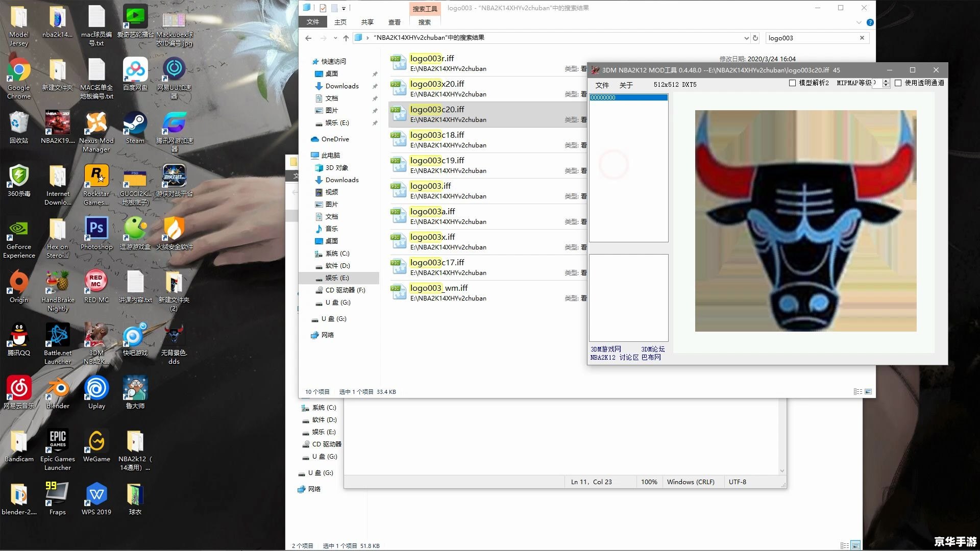Expand the Explorer ribbon chevron
The image size is (980, 551).
tap(859, 22)
